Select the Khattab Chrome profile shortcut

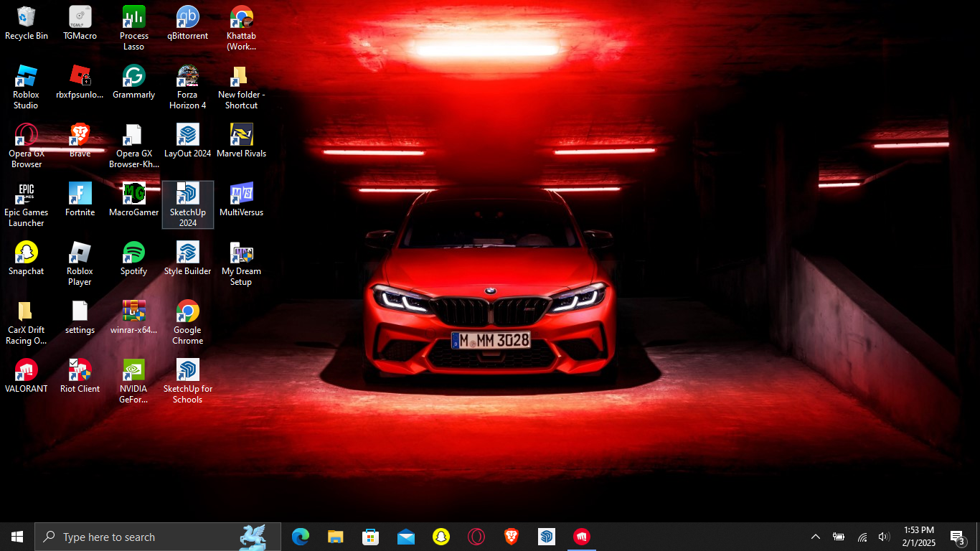click(x=241, y=28)
